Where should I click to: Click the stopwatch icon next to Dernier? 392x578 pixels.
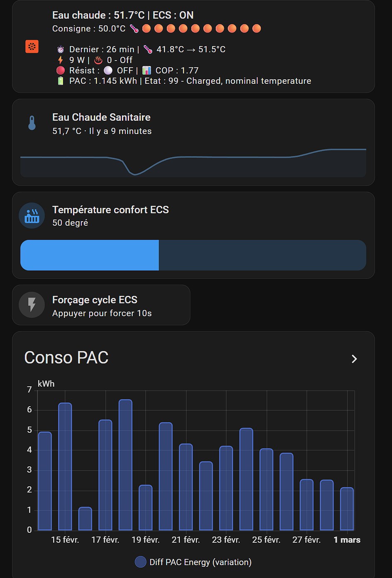pos(61,49)
